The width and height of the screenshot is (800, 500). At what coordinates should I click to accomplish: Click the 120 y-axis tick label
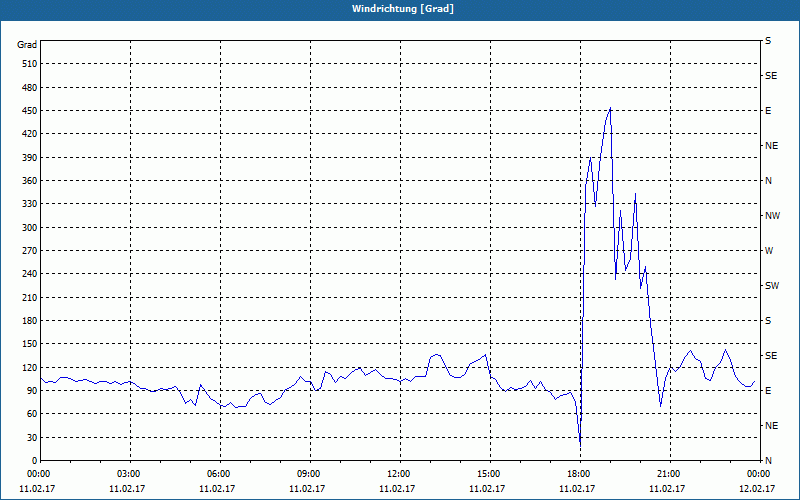(29, 367)
